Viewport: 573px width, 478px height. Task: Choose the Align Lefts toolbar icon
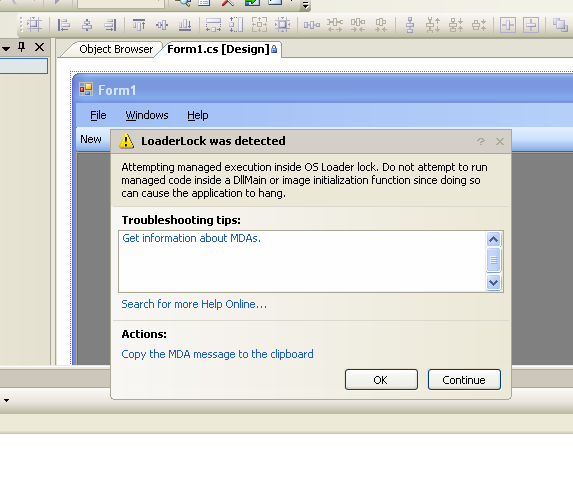coord(64,25)
